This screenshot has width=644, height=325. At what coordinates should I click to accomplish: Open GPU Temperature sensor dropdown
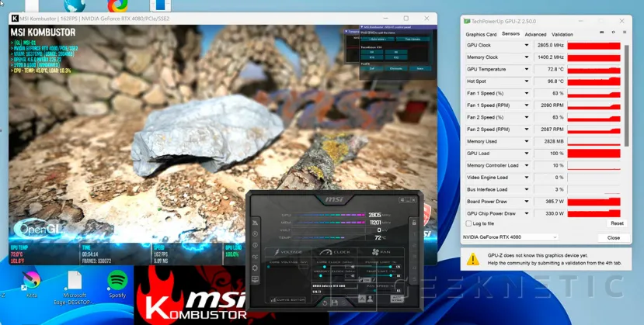click(x=527, y=69)
